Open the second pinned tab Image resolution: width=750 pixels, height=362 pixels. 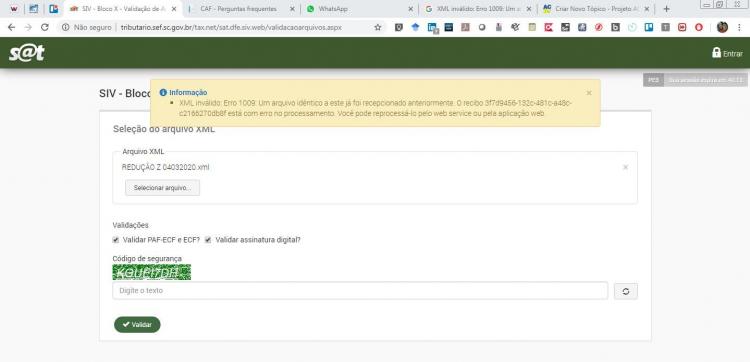tap(33, 9)
